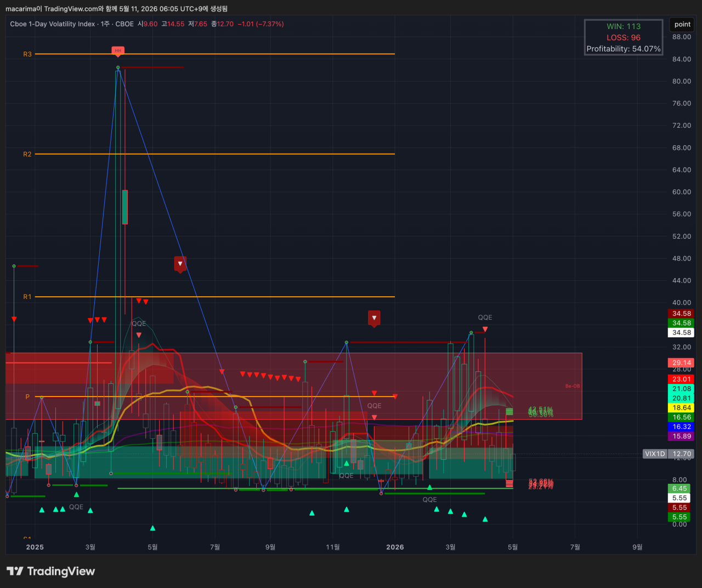This screenshot has width=702, height=588.
Task: Select the 'Cboe 1-Day Volatility Index' symbol title
Action: [53, 24]
